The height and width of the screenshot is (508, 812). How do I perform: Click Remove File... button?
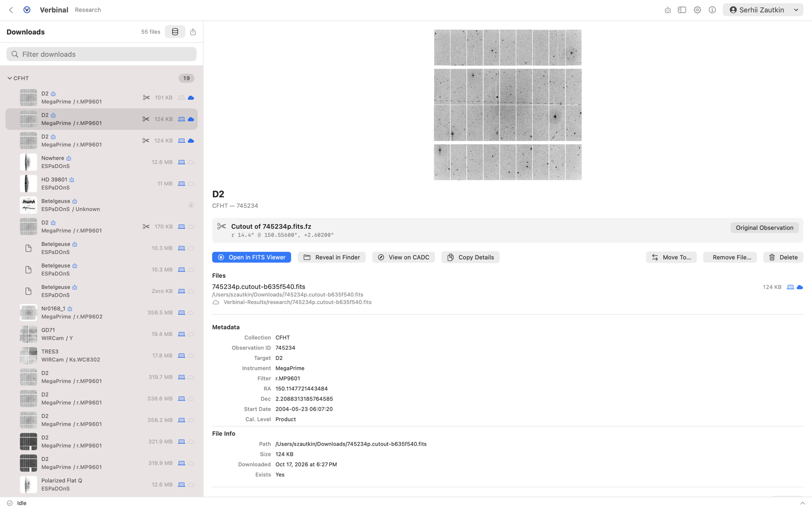pyautogui.click(x=730, y=257)
